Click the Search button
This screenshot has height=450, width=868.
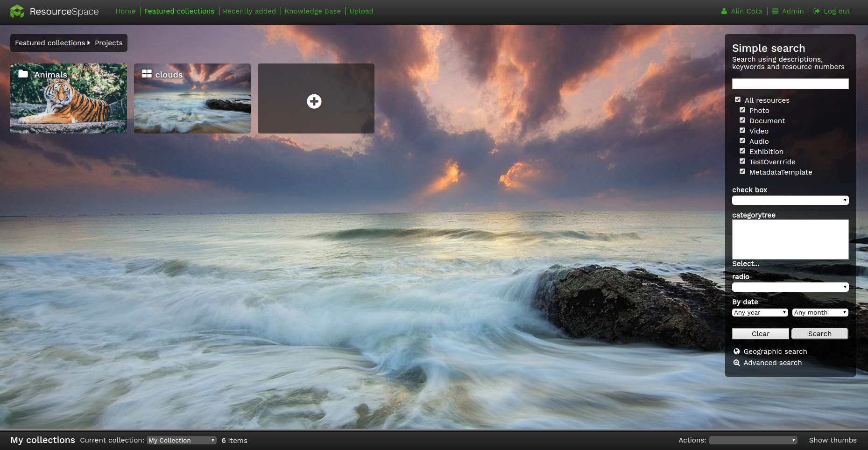click(819, 334)
